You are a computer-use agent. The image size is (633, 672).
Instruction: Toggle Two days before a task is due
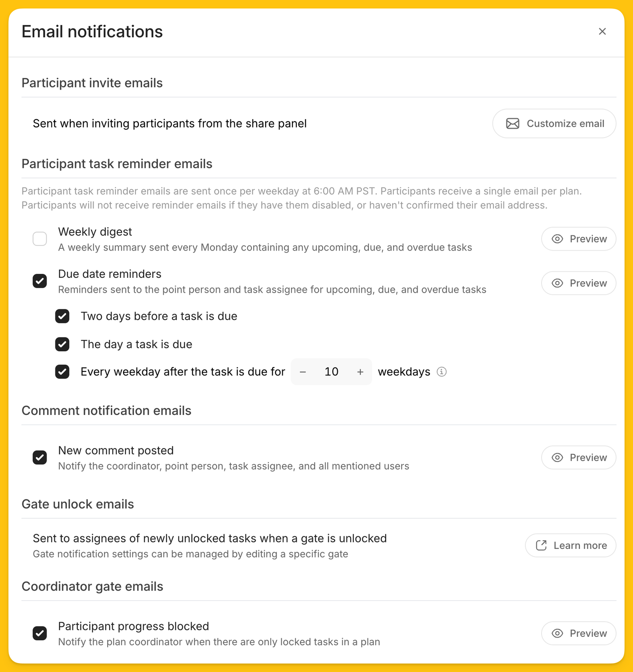(x=62, y=316)
